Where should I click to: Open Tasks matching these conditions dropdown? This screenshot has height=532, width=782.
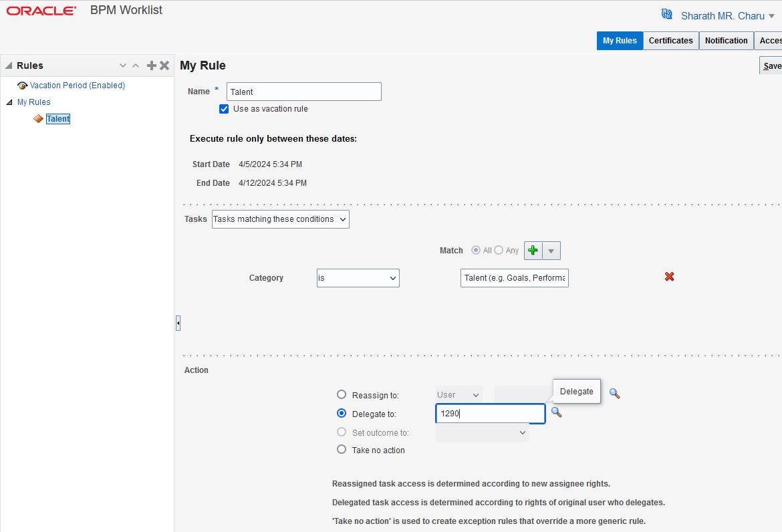coord(280,219)
